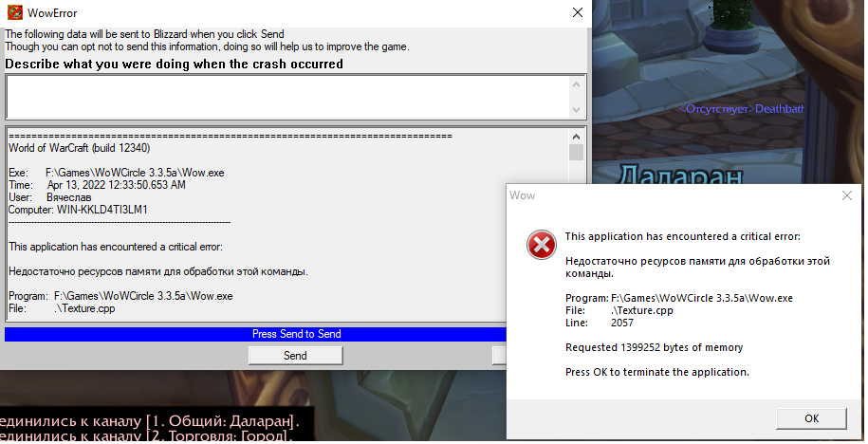
Task: Click the crash log scrollbar thumb
Action: point(576,153)
